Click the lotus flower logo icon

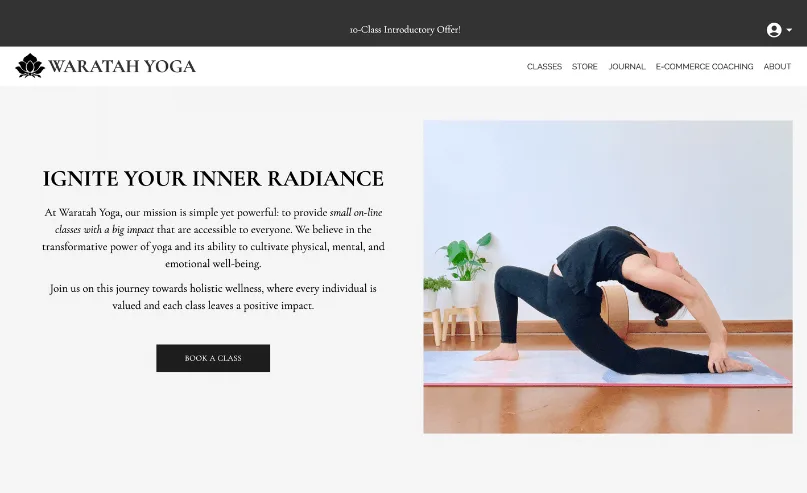coord(30,66)
